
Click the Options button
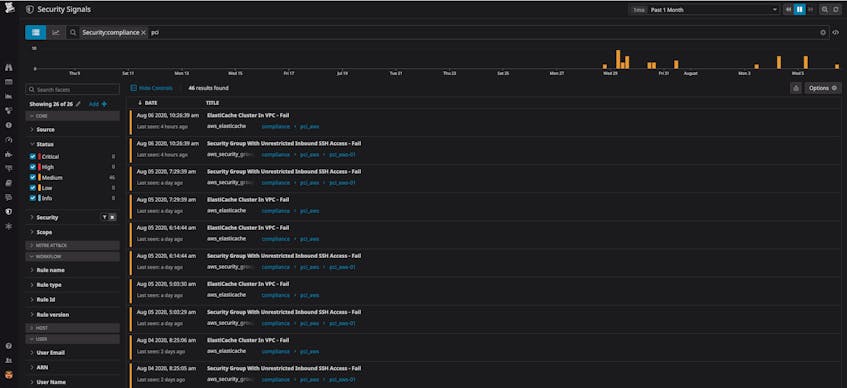(823, 88)
